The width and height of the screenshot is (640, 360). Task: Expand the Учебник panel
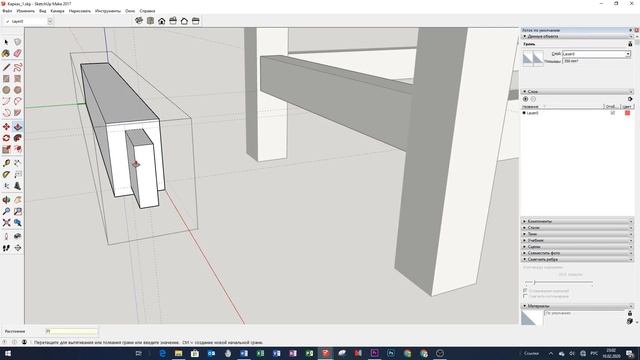(577, 240)
